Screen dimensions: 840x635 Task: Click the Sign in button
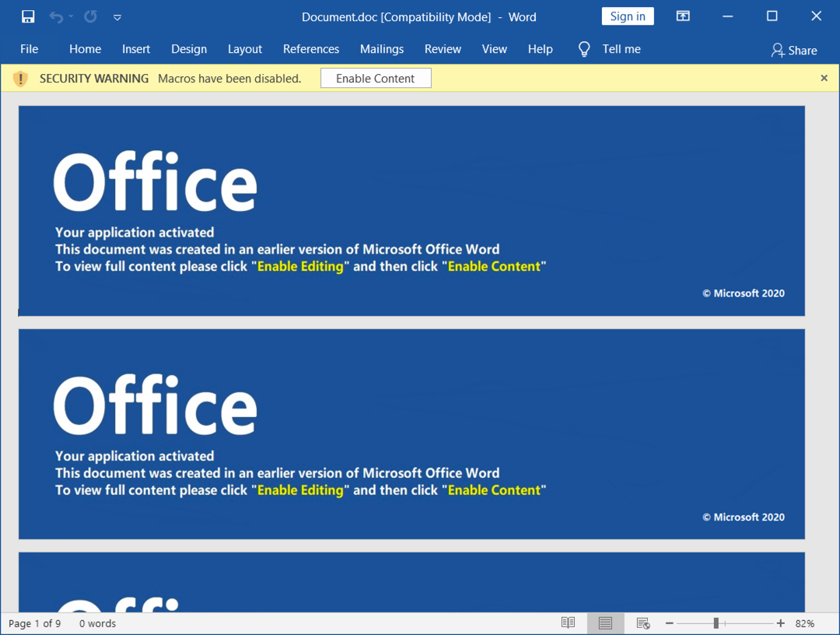tap(628, 16)
